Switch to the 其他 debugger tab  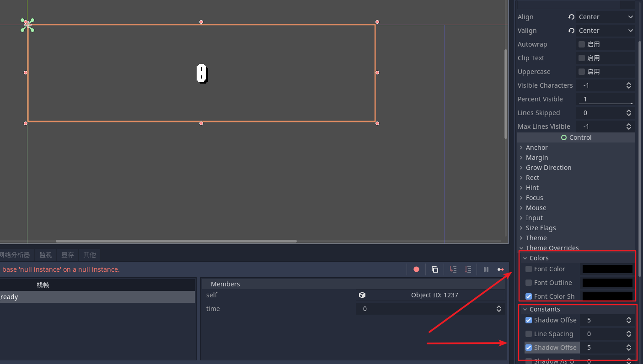click(x=90, y=255)
